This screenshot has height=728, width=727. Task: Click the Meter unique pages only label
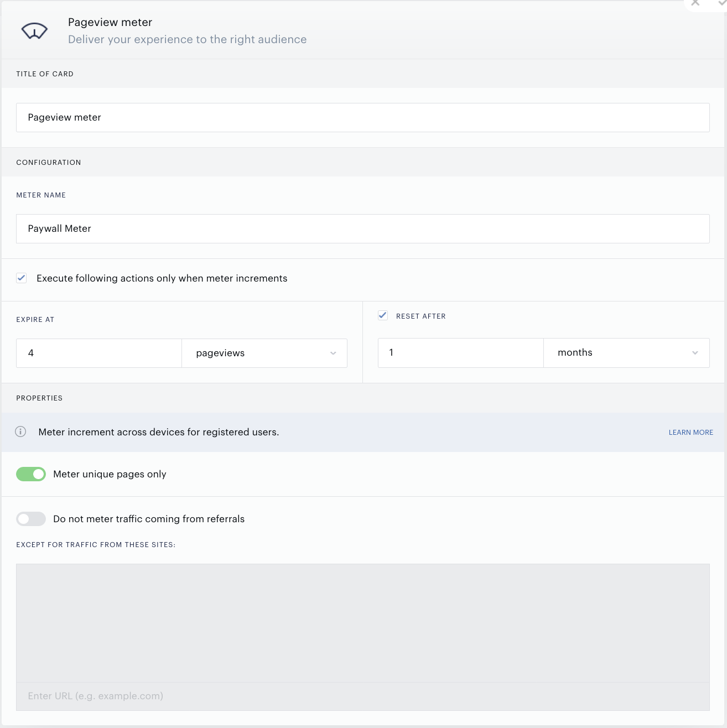(110, 474)
